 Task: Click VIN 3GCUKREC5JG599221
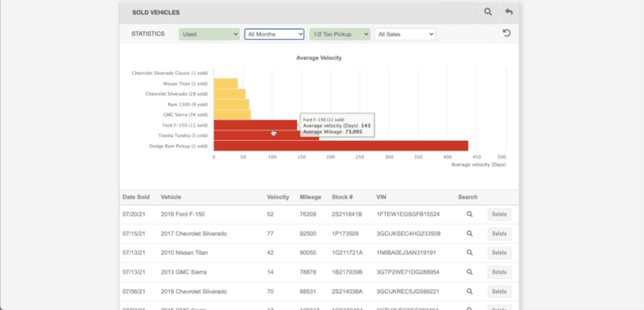(x=408, y=292)
